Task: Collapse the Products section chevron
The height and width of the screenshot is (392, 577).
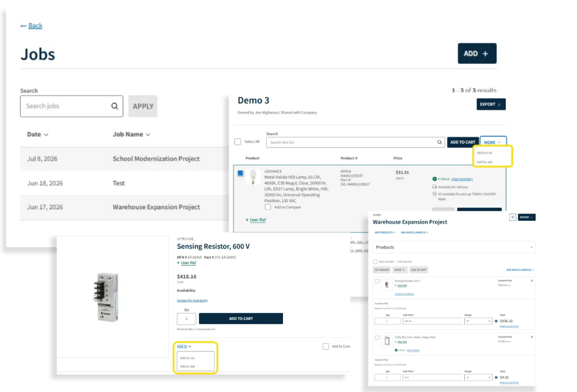Action: click(531, 247)
